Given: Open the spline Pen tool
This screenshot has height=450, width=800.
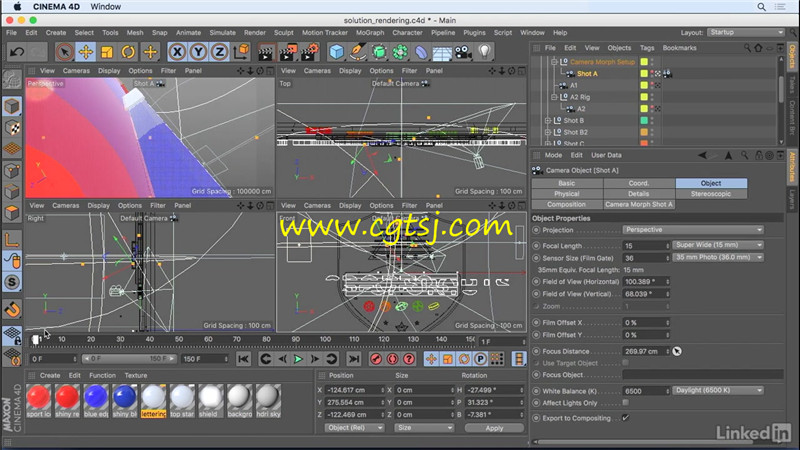Looking at the screenshot, I should coord(358,52).
